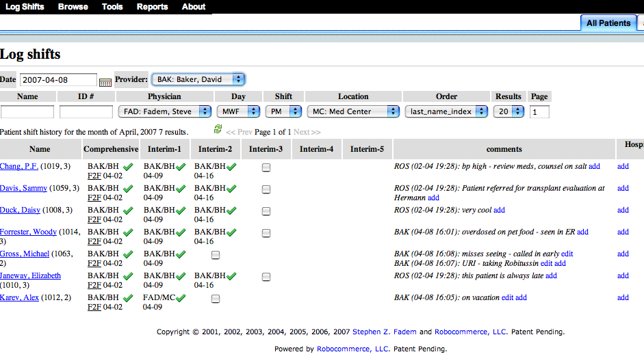Click the comments column header

pos(504,149)
